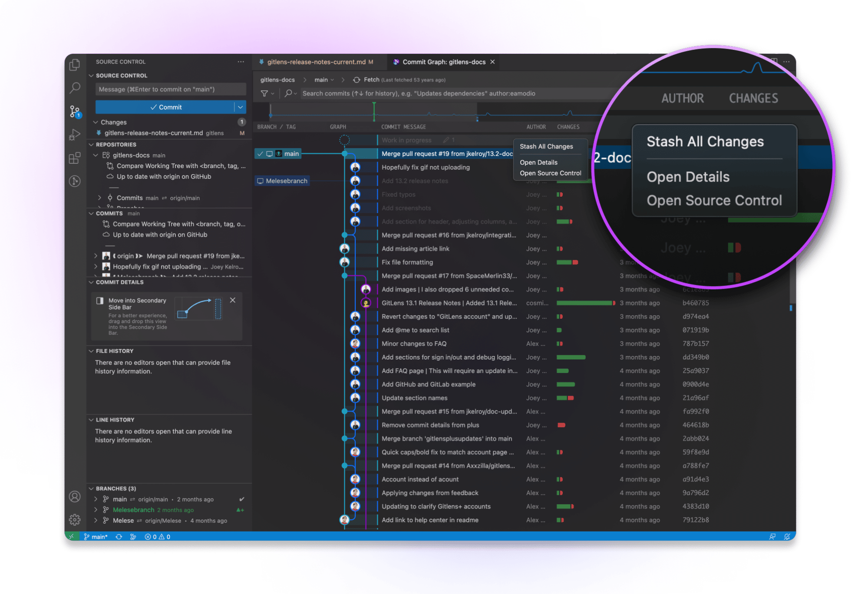
Task: Collapse the COMMIT DETAILS section
Action: click(x=91, y=282)
